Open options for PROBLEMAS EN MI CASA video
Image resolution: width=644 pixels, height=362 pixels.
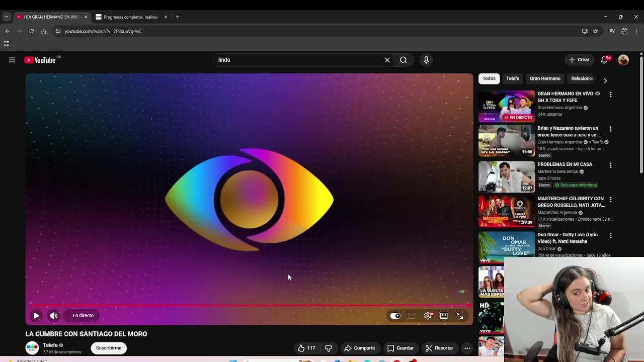(610, 165)
